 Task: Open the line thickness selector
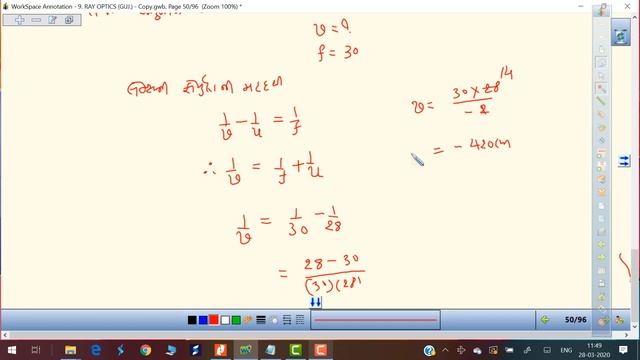(x=261, y=320)
